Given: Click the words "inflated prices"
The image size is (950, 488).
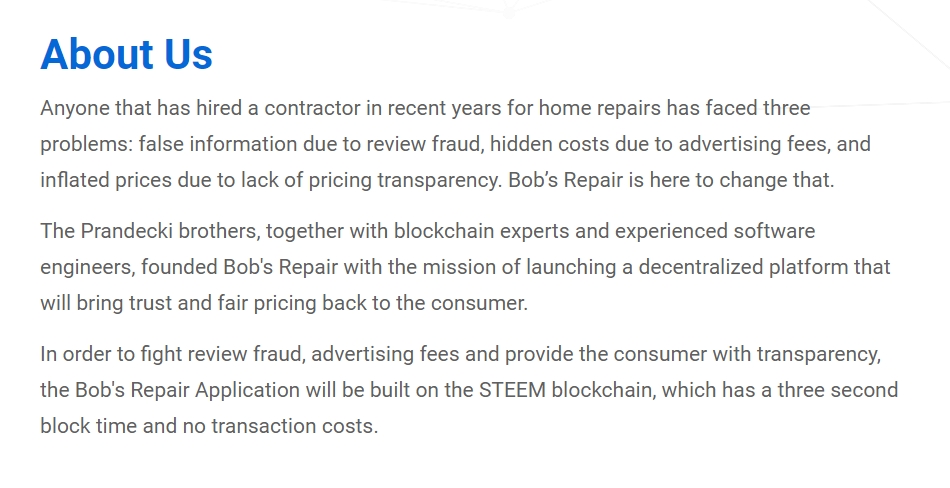Looking at the screenshot, I should [x=106, y=180].
